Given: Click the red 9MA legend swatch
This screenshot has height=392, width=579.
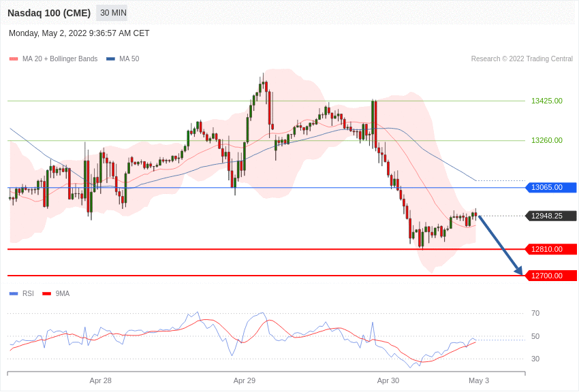Looking at the screenshot, I should 47,294.
